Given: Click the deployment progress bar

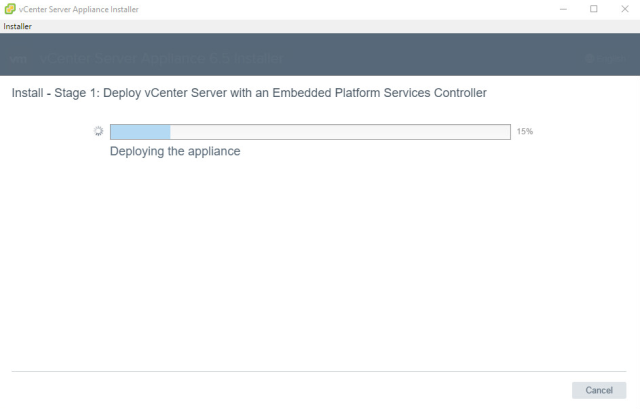Looking at the screenshot, I should click(x=310, y=132).
